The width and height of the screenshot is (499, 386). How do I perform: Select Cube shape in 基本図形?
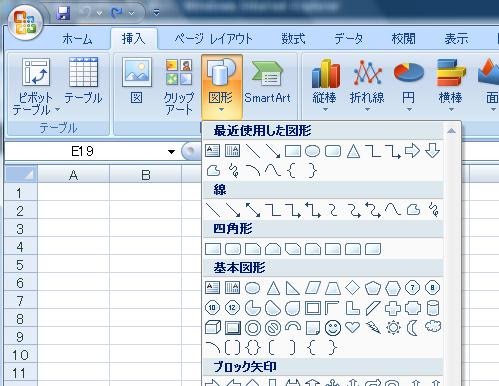point(213,328)
